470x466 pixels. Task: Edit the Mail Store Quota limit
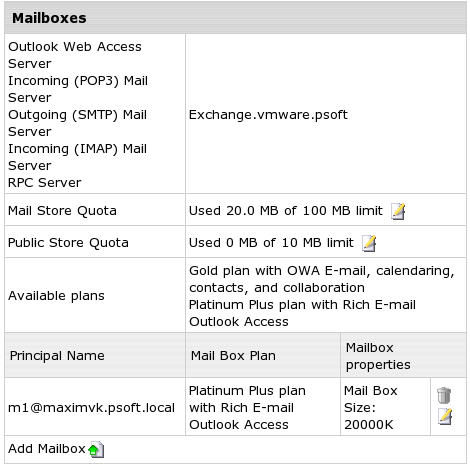398,211
